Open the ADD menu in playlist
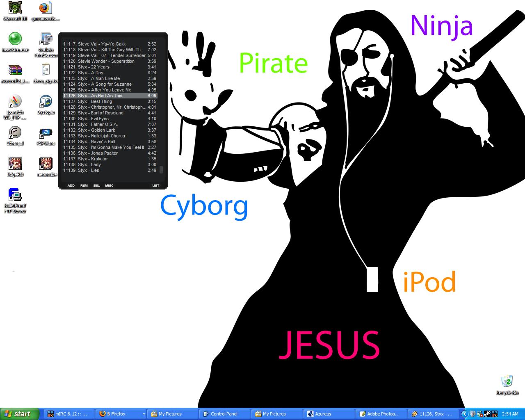525x420 pixels. tap(71, 185)
